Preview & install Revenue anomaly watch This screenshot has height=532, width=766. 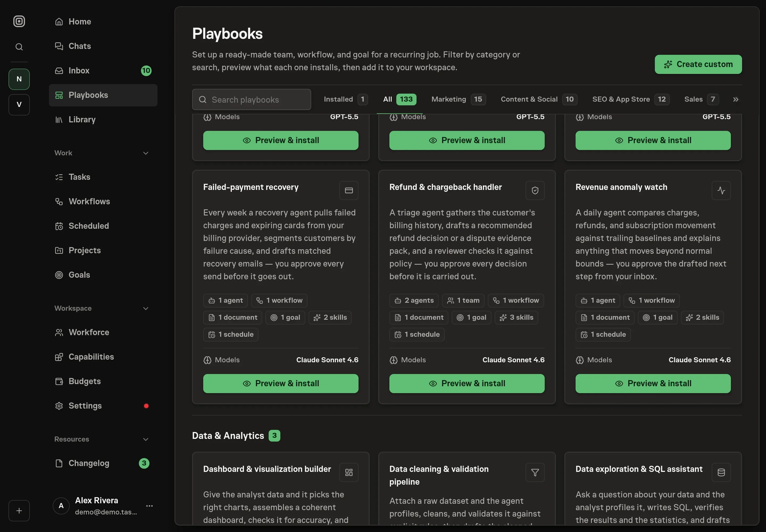653,384
